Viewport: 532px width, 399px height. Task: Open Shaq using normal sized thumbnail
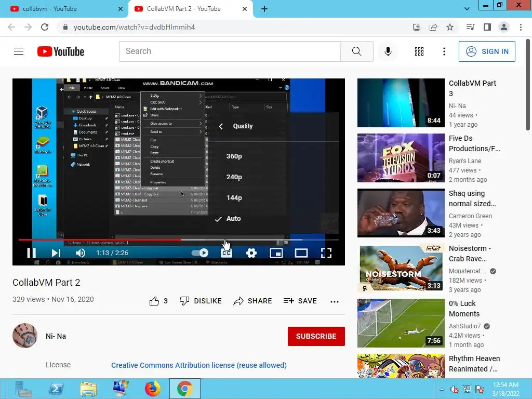pyautogui.click(x=401, y=212)
